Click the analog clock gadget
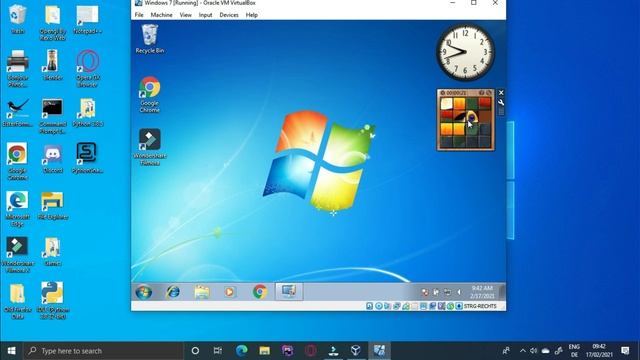 pos(465,52)
